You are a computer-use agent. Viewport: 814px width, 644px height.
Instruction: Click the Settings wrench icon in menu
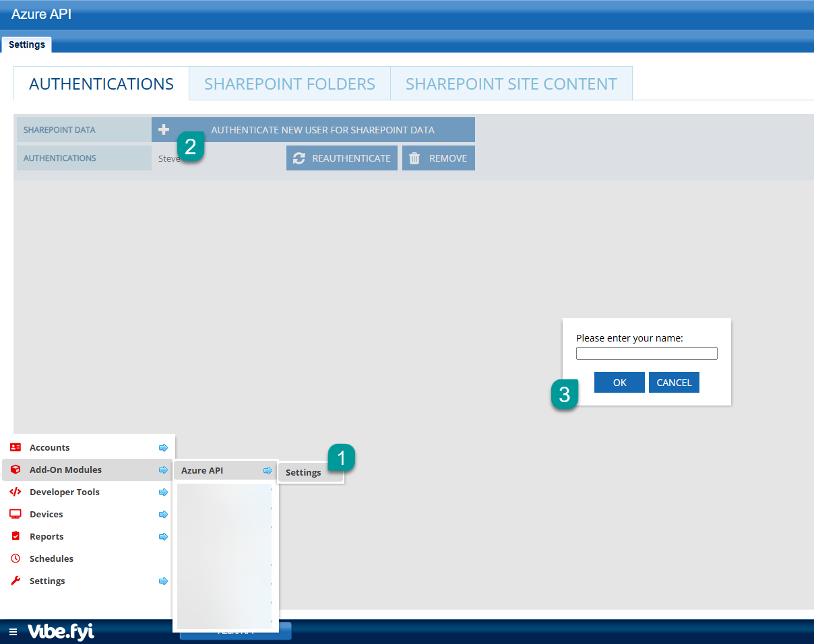pyautogui.click(x=15, y=581)
